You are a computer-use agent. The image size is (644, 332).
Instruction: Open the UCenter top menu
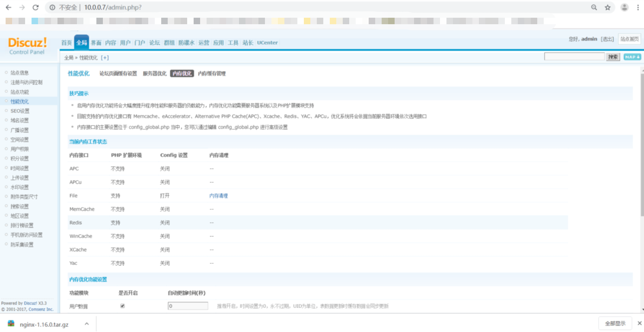coord(268,43)
